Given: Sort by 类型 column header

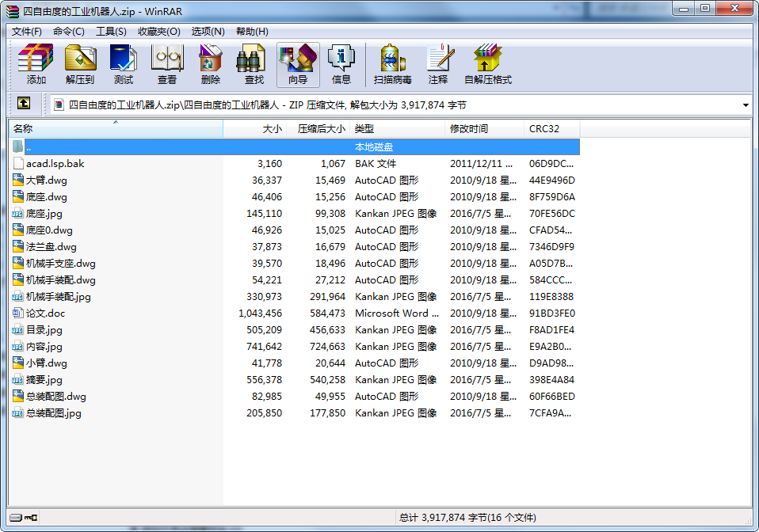Looking at the screenshot, I should pos(397,129).
